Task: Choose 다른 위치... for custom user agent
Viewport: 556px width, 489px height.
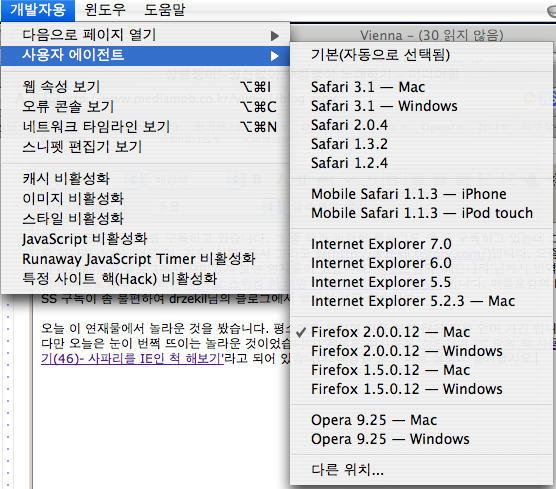Action: coord(421,470)
